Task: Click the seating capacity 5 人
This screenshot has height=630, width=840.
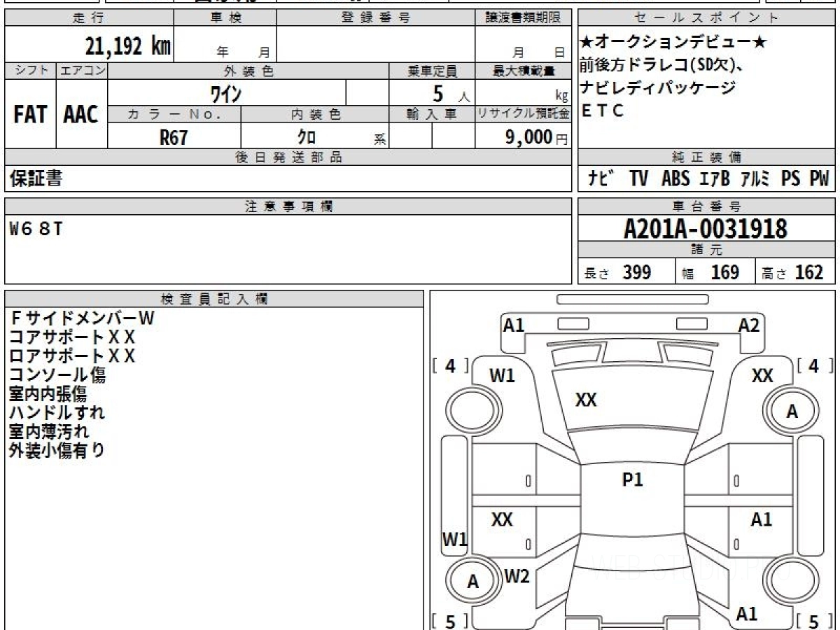Action: click(x=451, y=93)
